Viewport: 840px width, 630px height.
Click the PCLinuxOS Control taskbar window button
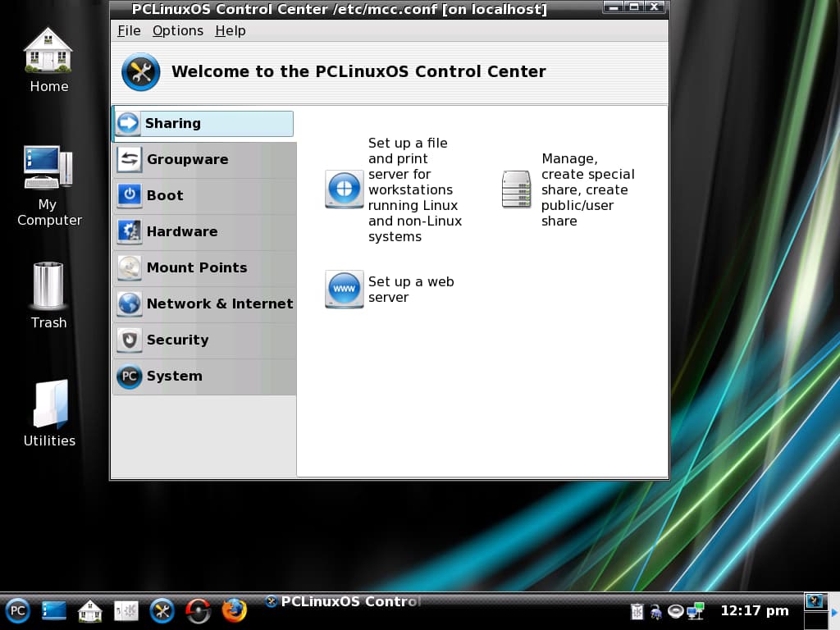pos(345,601)
